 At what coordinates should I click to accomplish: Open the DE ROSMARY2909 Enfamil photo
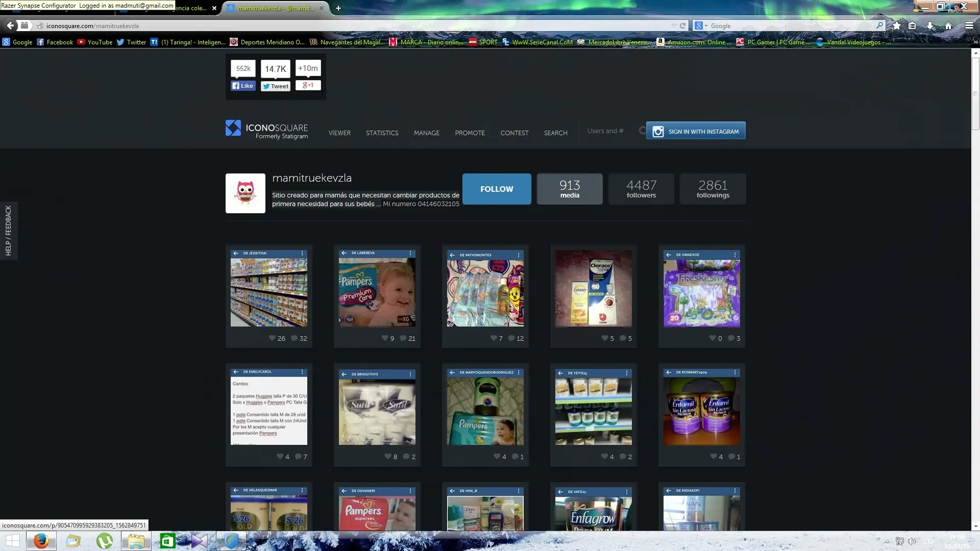point(702,407)
